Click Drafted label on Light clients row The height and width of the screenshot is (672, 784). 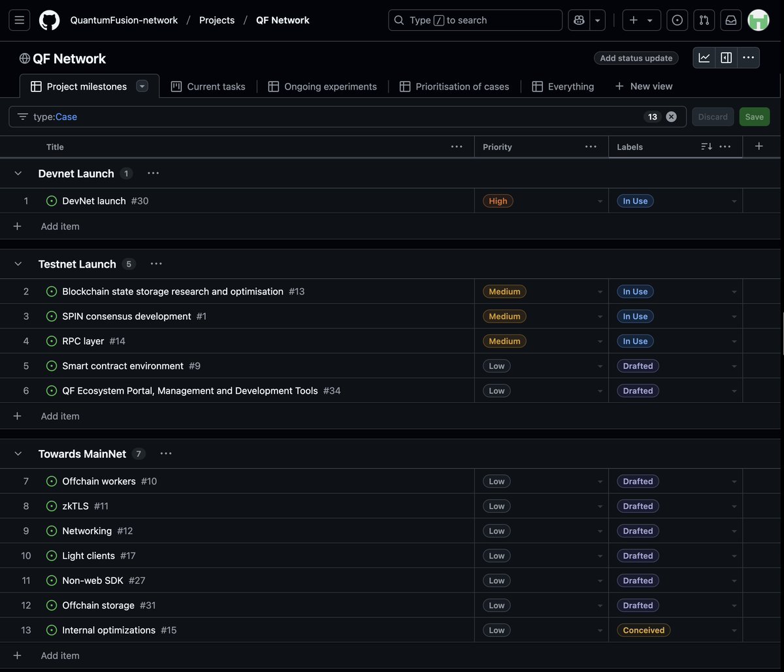638,556
